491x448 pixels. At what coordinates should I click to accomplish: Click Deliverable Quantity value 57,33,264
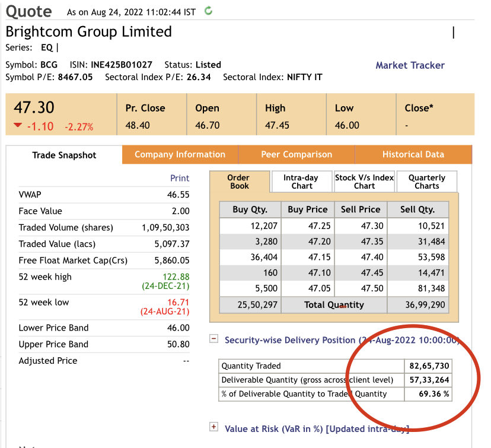429,380
